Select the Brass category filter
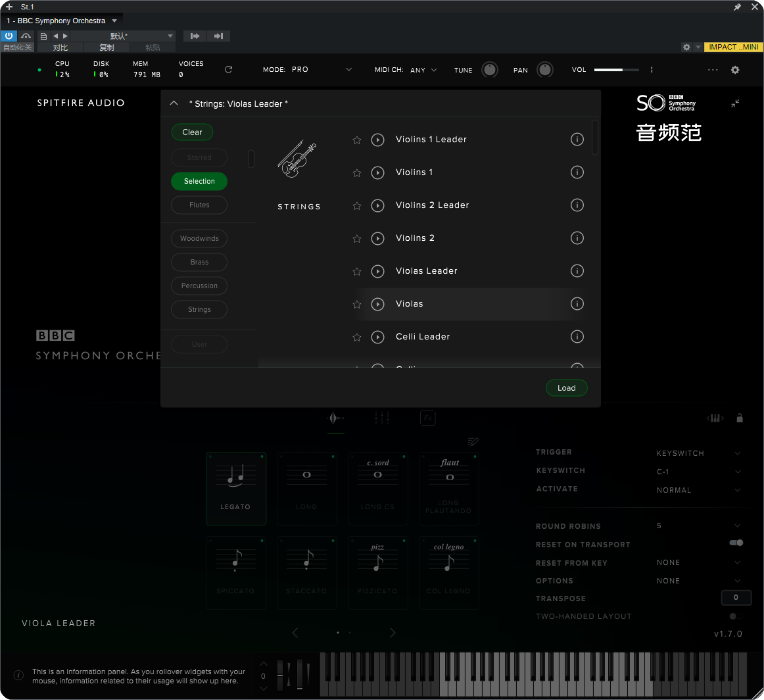Image resolution: width=764 pixels, height=700 pixels. [x=199, y=262]
